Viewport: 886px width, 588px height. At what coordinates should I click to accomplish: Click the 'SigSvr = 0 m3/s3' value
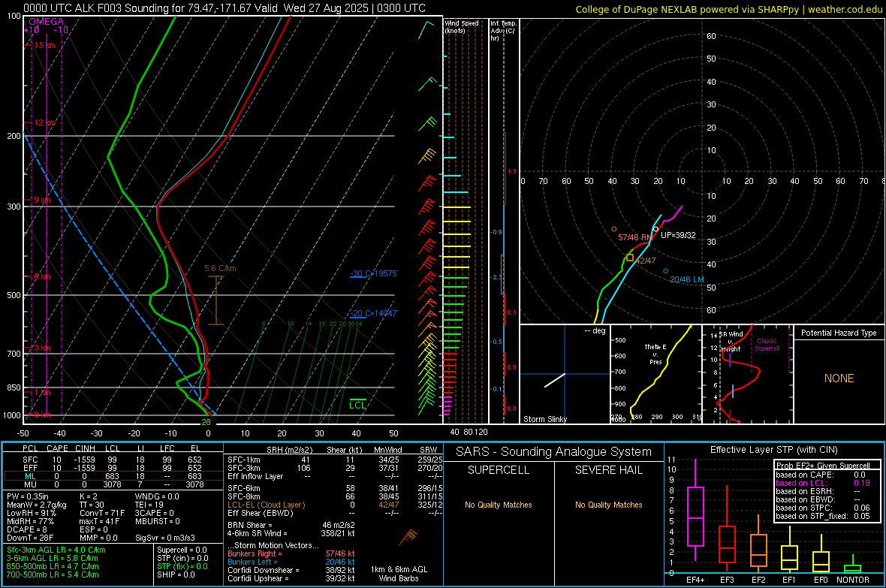(x=165, y=538)
